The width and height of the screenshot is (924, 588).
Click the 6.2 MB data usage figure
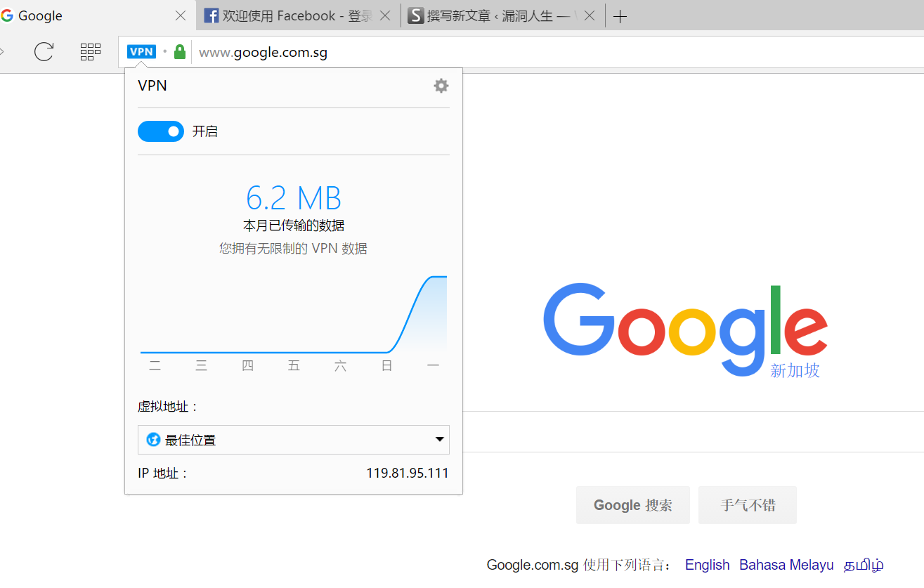(x=294, y=198)
